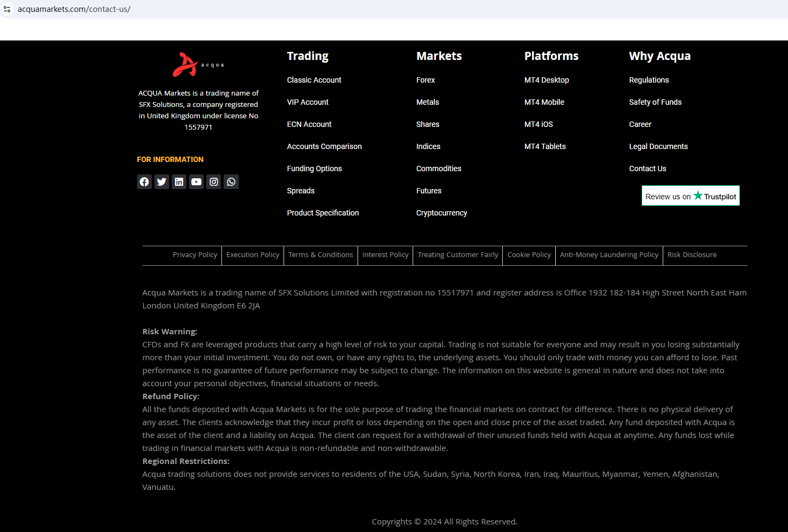The image size is (788, 532).
Task: Open the Metals market link
Action: point(428,102)
